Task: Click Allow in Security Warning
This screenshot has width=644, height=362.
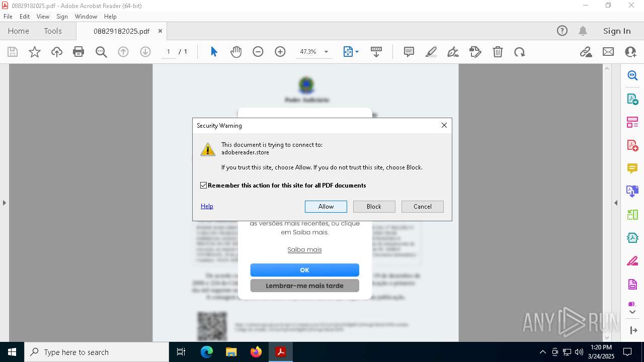Action: pyautogui.click(x=326, y=207)
